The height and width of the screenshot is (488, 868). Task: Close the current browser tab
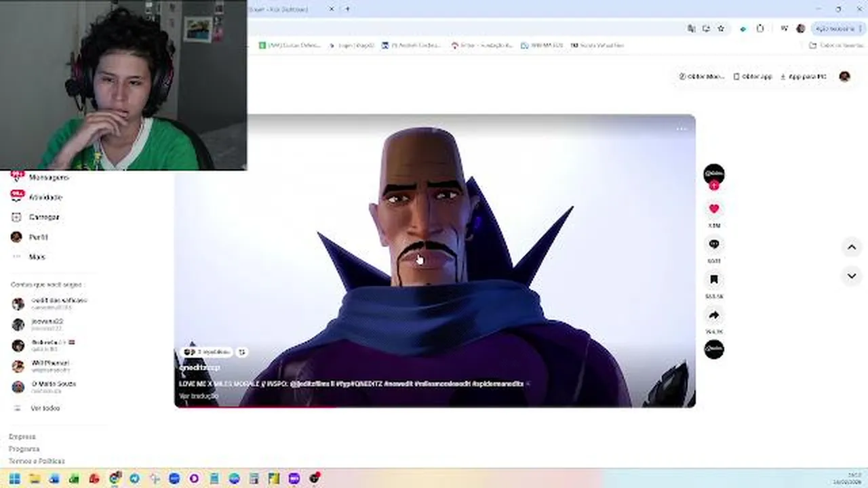tap(332, 9)
